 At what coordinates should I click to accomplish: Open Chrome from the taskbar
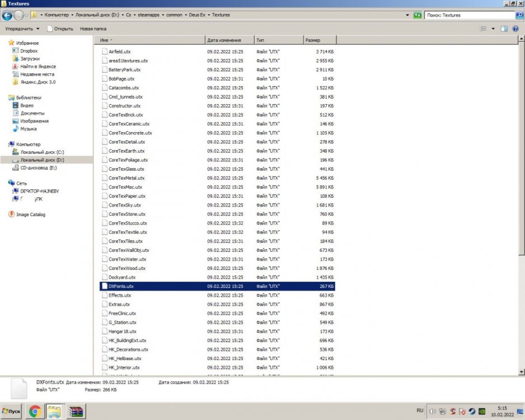(35, 412)
